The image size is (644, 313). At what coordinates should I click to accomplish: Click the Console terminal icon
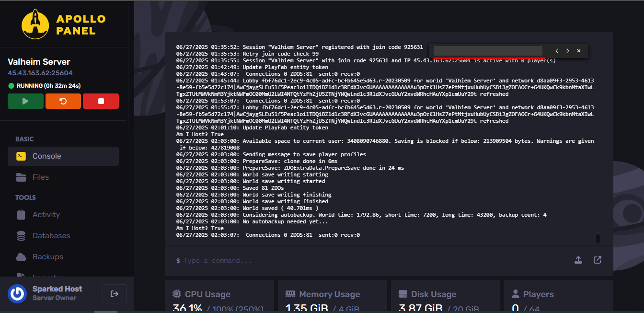pos(21,156)
